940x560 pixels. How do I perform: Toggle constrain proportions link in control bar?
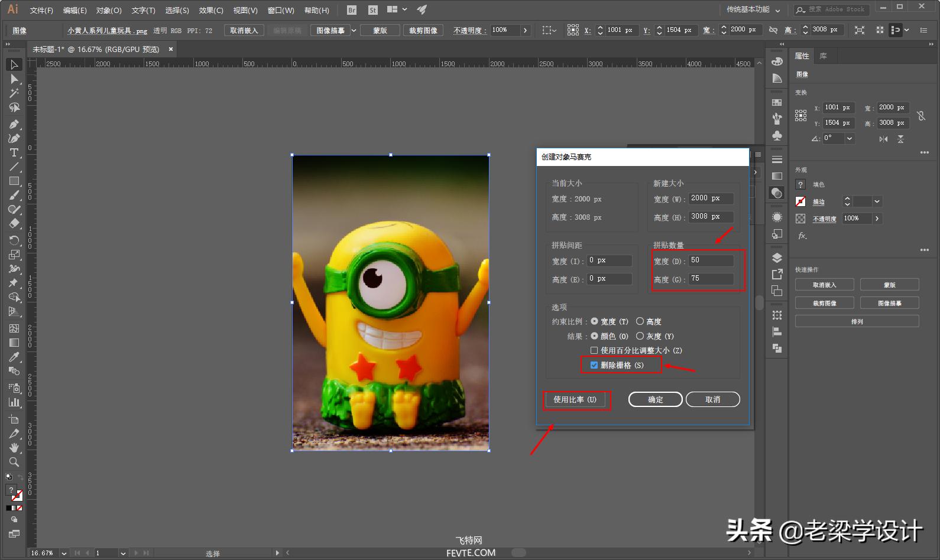pos(773,30)
